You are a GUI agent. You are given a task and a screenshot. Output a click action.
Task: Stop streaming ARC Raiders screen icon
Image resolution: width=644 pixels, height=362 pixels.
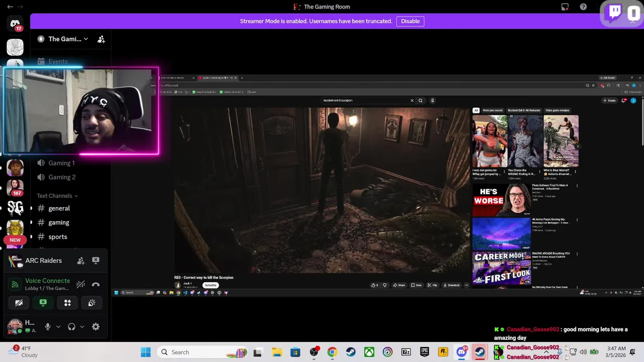[96, 260]
